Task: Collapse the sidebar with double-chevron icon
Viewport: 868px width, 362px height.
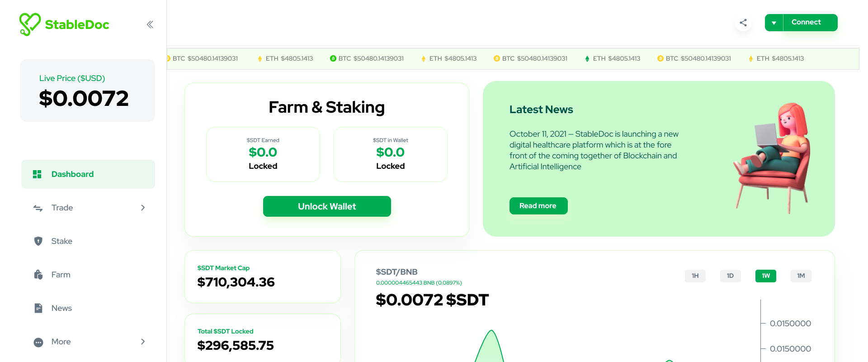Action: point(150,24)
